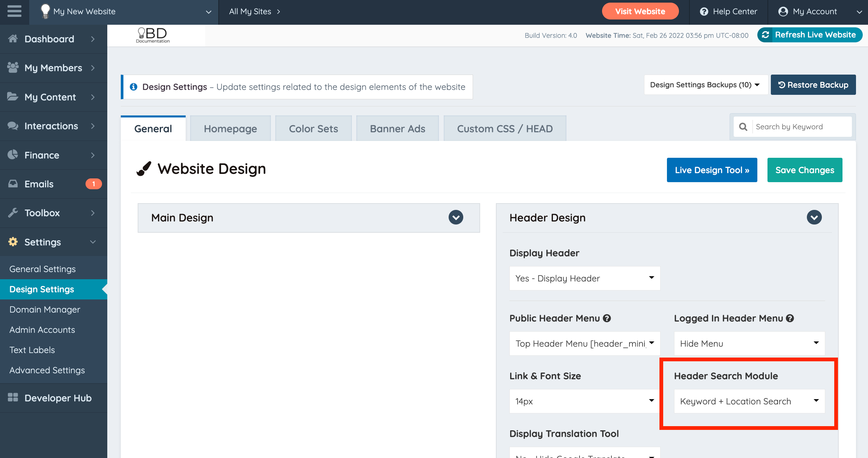Click the hamburger menu icon
Viewport: 868px width, 458px height.
click(x=14, y=11)
